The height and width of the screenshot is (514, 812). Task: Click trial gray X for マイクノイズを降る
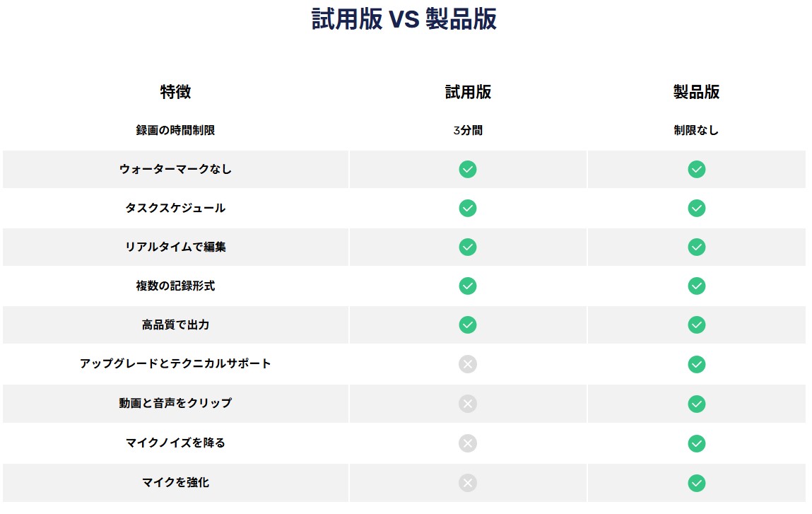[467, 443]
